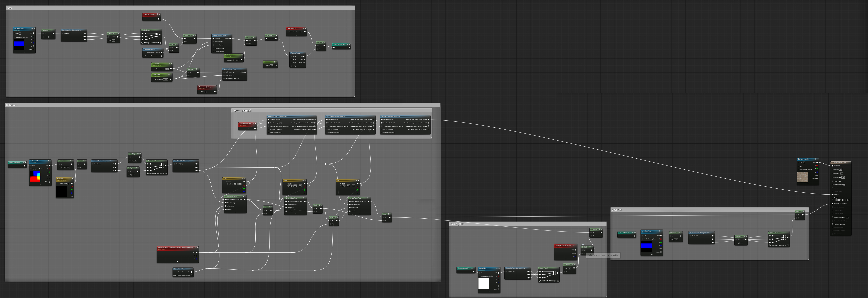
Task: Click the Coordinate Index field on TexCoord[1]
Action: click(x=301, y=32)
